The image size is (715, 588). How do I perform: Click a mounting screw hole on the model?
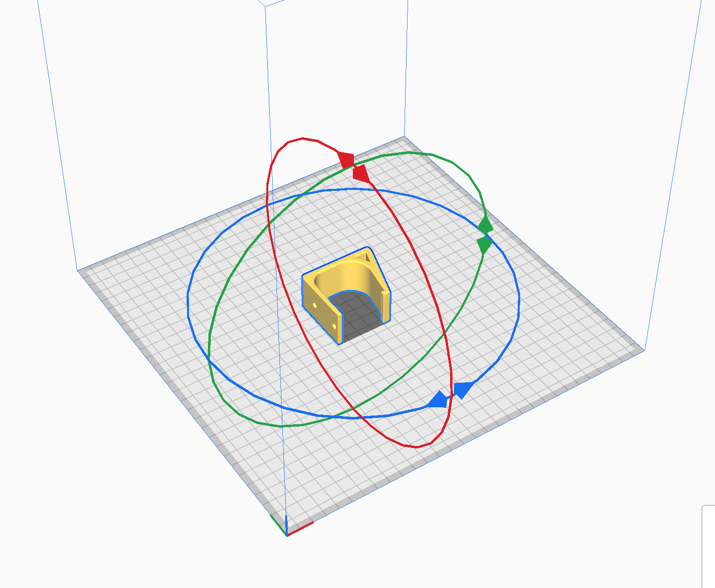315,306
